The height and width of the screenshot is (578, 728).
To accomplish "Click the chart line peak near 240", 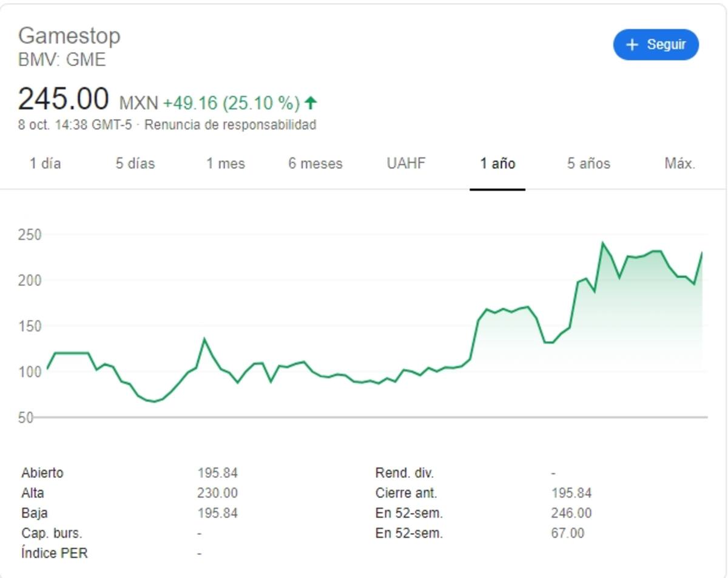I will pyautogui.click(x=603, y=243).
